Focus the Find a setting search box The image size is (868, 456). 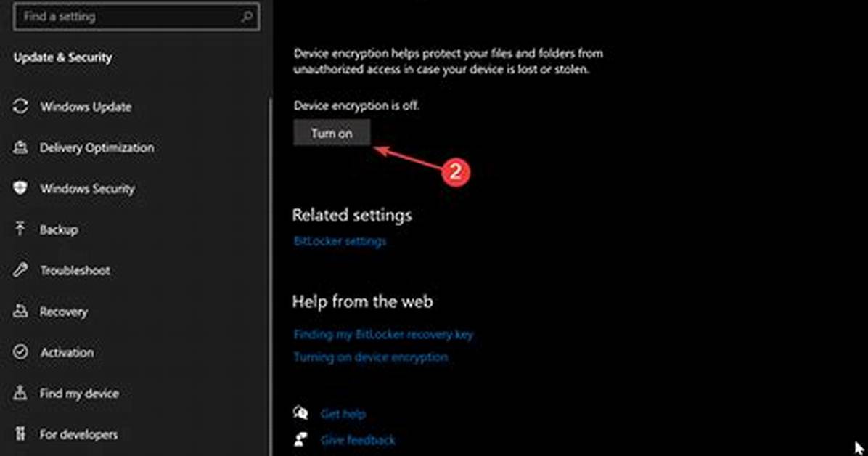pyautogui.click(x=136, y=17)
